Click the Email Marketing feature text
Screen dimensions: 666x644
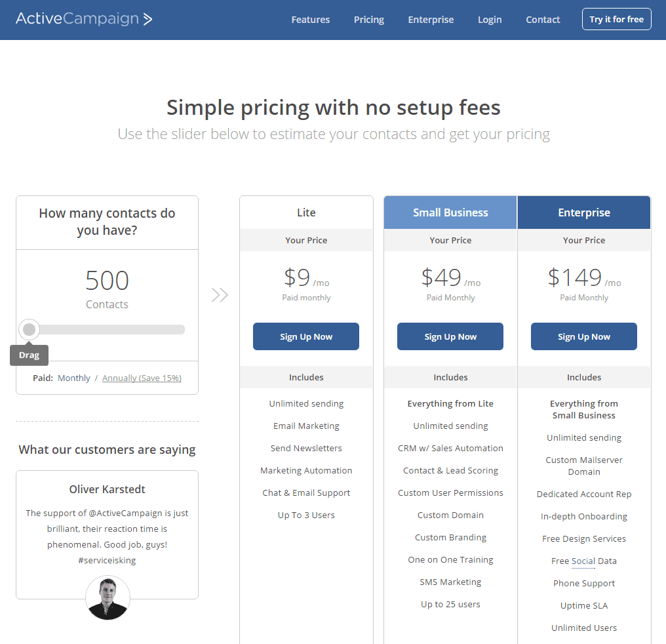(x=306, y=426)
